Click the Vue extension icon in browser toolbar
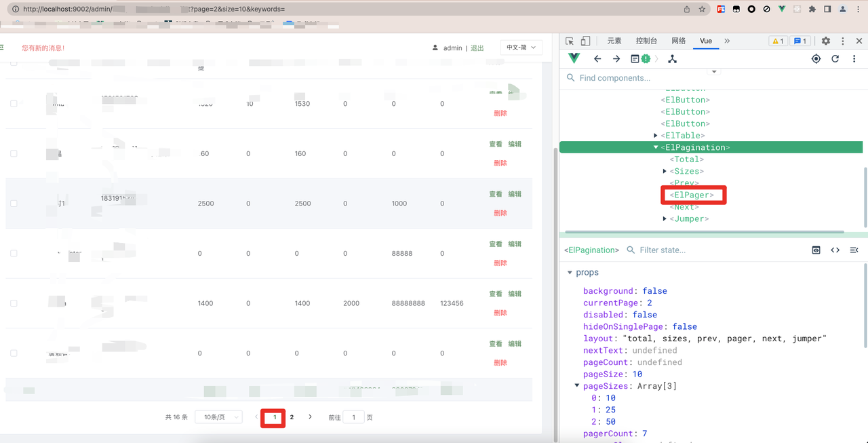Screen dimensions: 868x443 (781, 9)
